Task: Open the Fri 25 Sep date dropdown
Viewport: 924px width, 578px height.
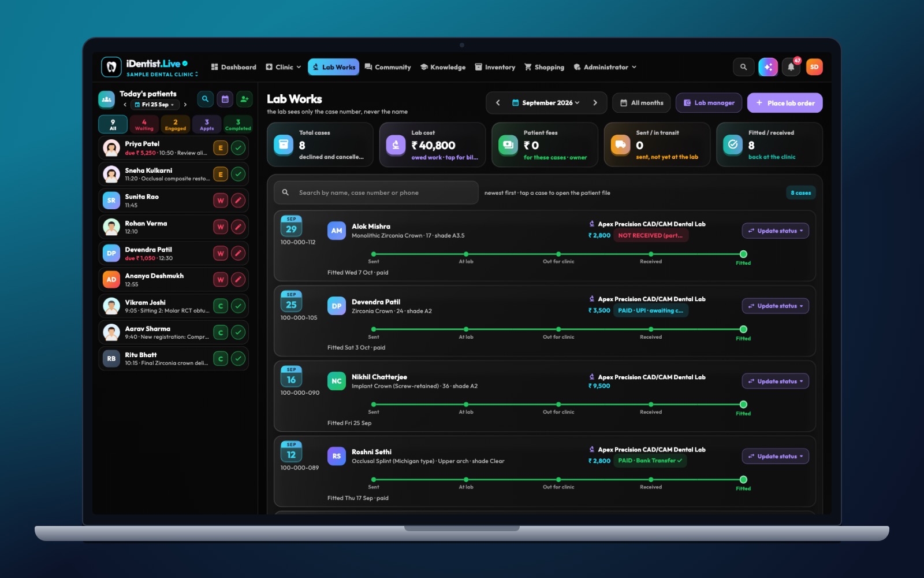Action: [x=155, y=105]
